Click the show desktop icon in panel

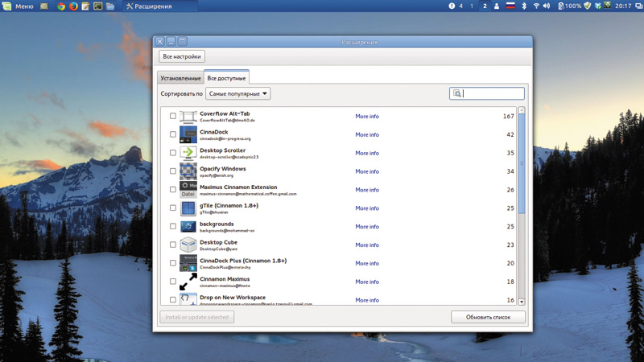coord(44,6)
